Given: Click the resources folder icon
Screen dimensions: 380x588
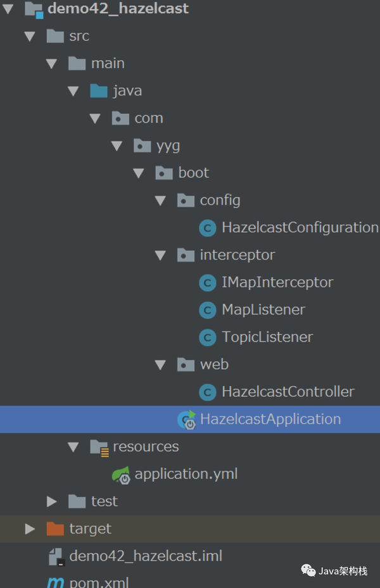Looking at the screenshot, I should [x=99, y=446].
